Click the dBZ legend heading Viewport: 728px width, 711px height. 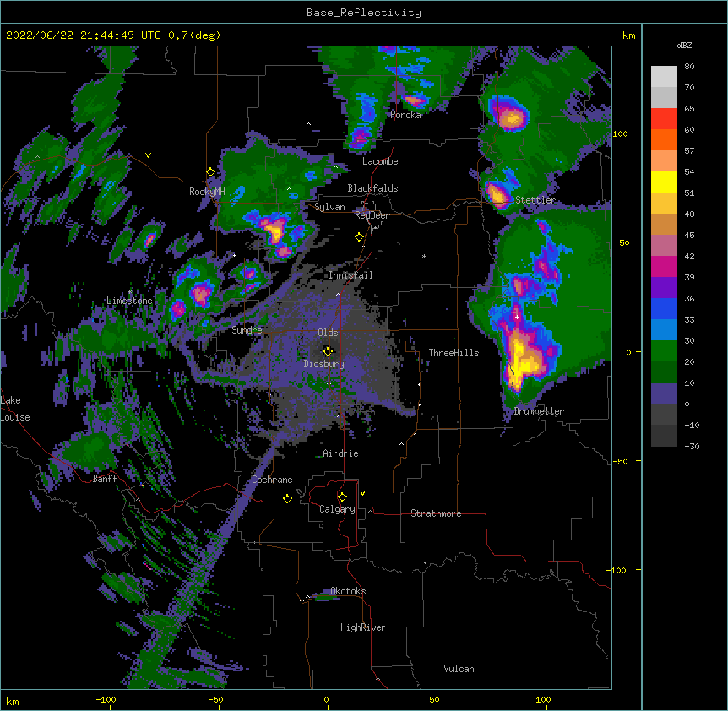[x=684, y=45]
